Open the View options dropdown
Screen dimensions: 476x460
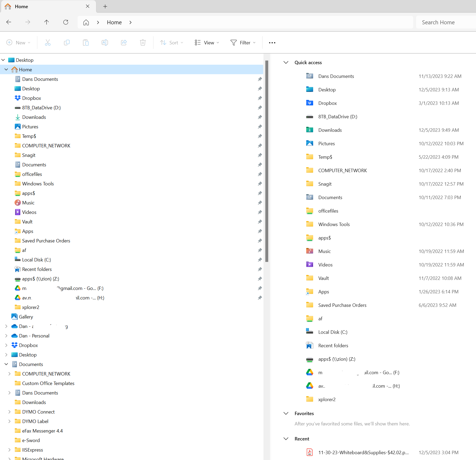pyautogui.click(x=207, y=43)
